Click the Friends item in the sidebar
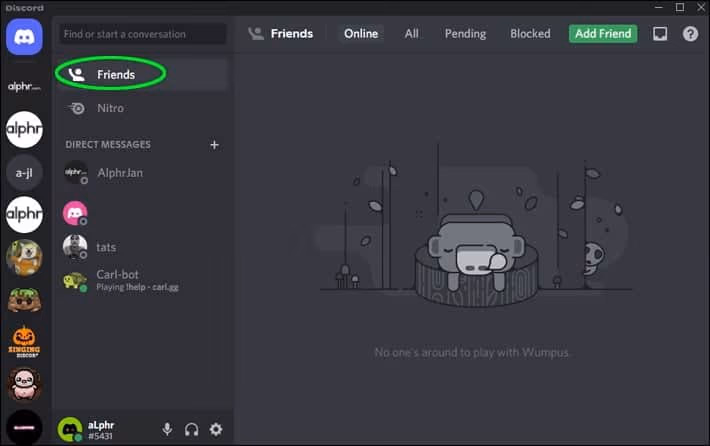 [x=142, y=75]
